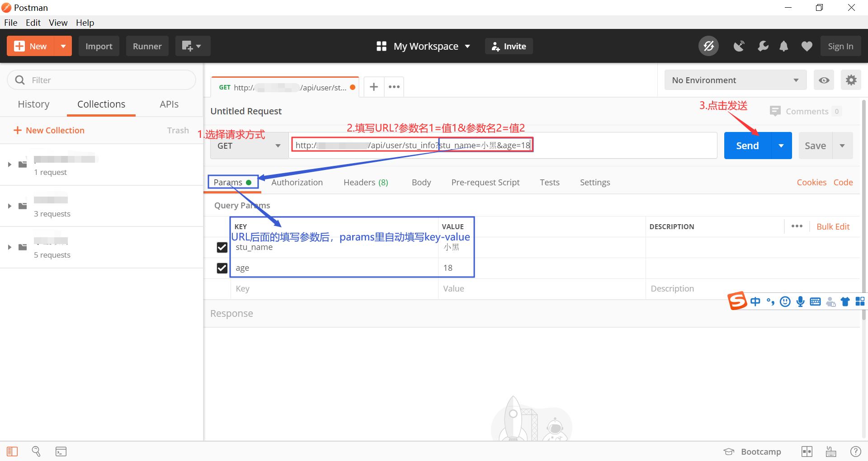The height and width of the screenshot is (461, 868).
Task: Click the New button
Action: point(30,46)
